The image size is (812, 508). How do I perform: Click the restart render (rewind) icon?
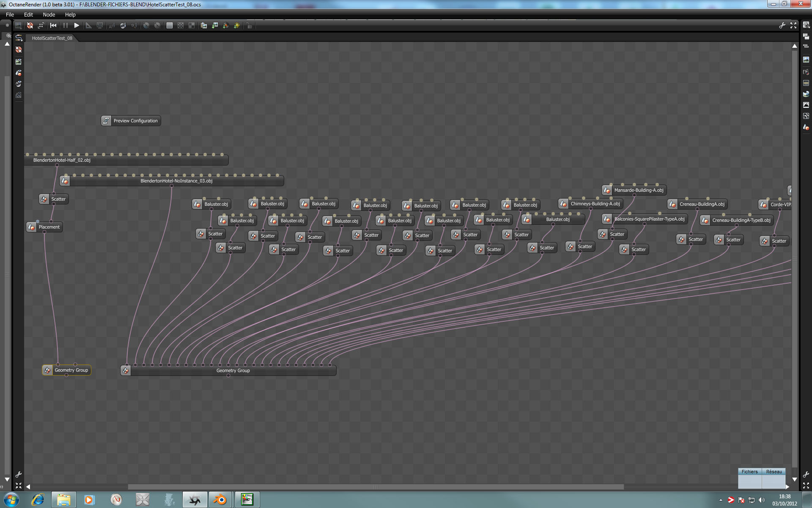coord(53,25)
